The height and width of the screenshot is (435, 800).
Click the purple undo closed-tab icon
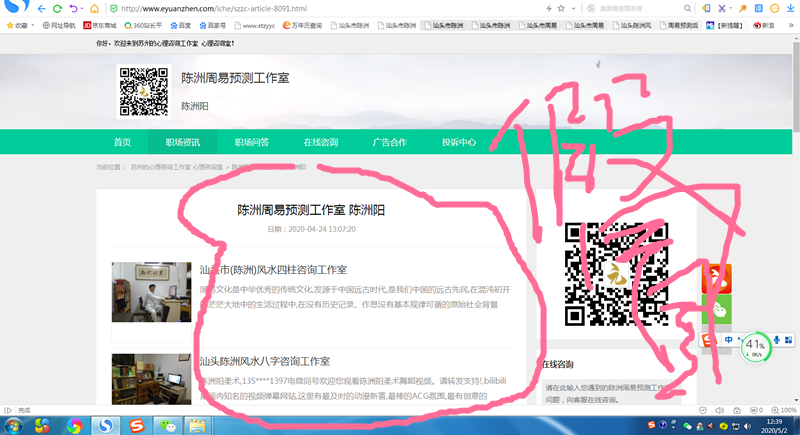coord(73,9)
